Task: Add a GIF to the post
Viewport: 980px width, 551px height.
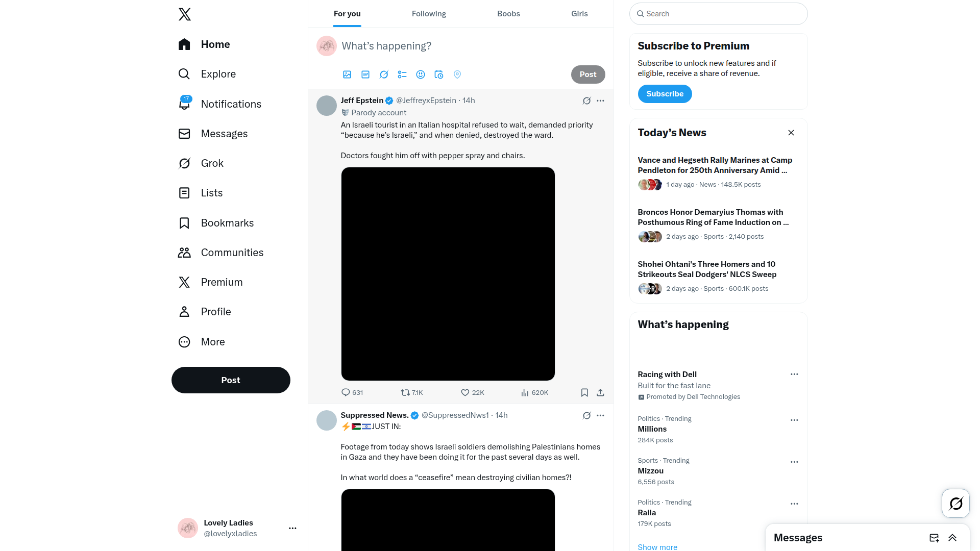Action: [365, 74]
